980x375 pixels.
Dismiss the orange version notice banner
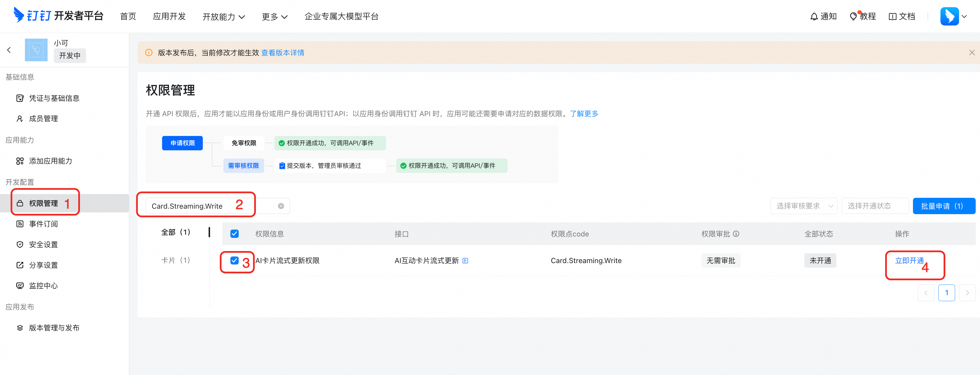(x=972, y=52)
